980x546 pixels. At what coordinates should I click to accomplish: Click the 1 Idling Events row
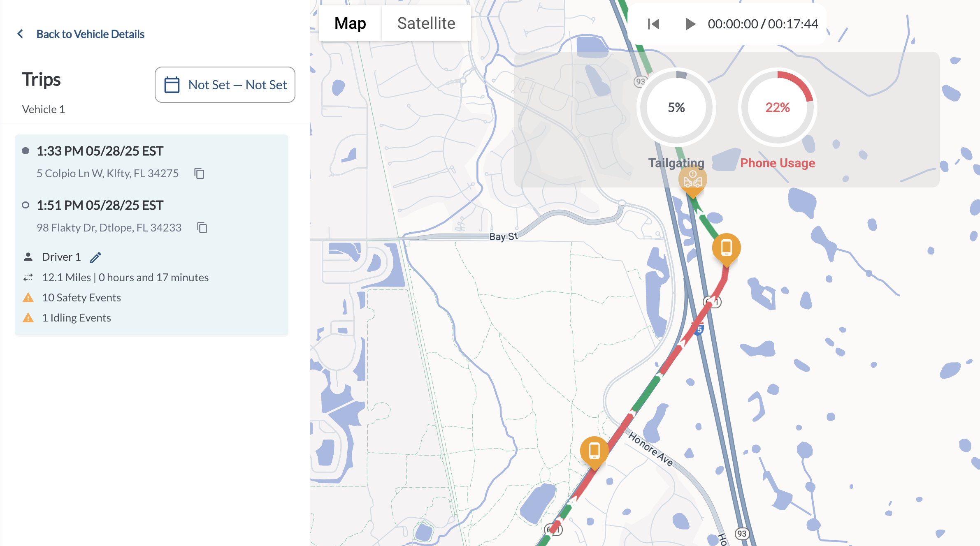77,318
